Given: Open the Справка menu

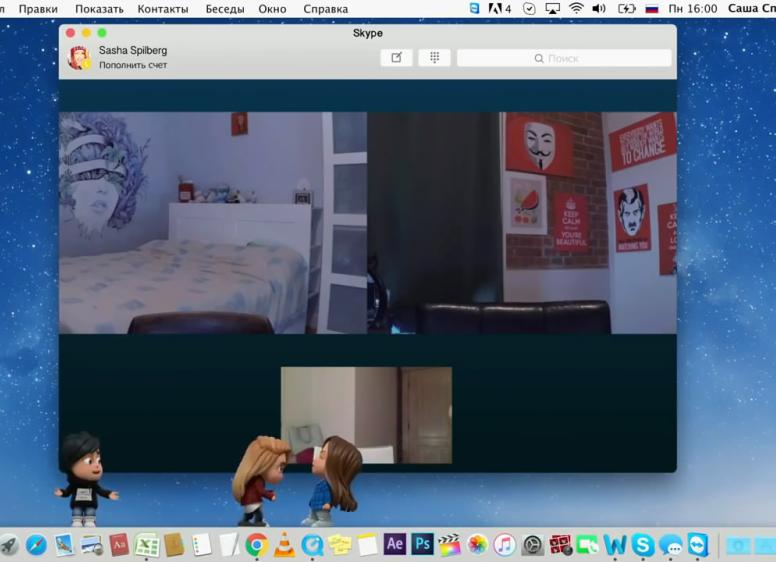Looking at the screenshot, I should pyautogui.click(x=325, y=9).
